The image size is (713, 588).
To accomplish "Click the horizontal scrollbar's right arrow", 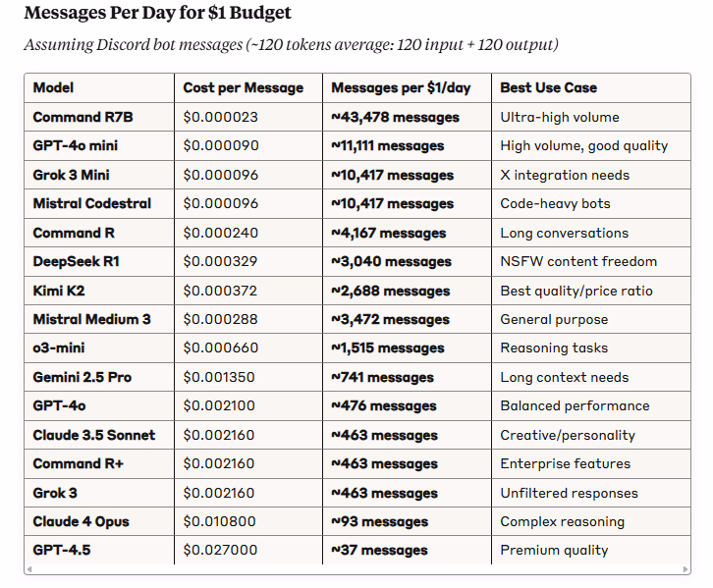I will [685, 568].
